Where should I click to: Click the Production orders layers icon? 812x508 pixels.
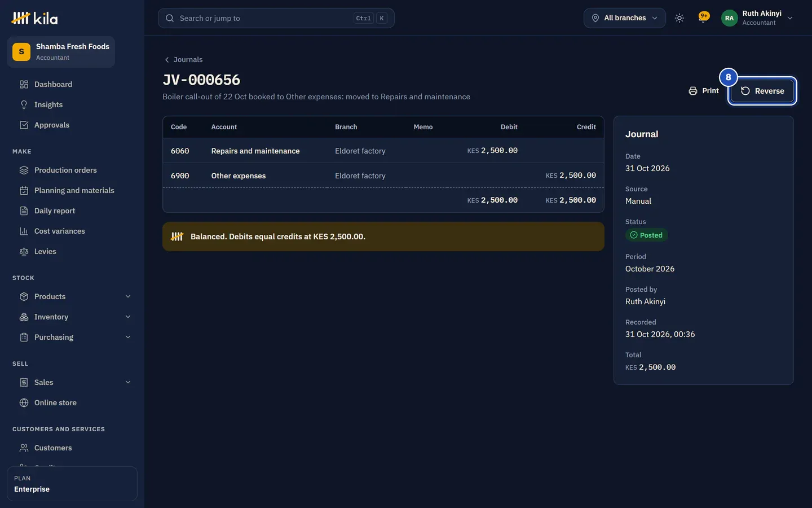[24, 170]
